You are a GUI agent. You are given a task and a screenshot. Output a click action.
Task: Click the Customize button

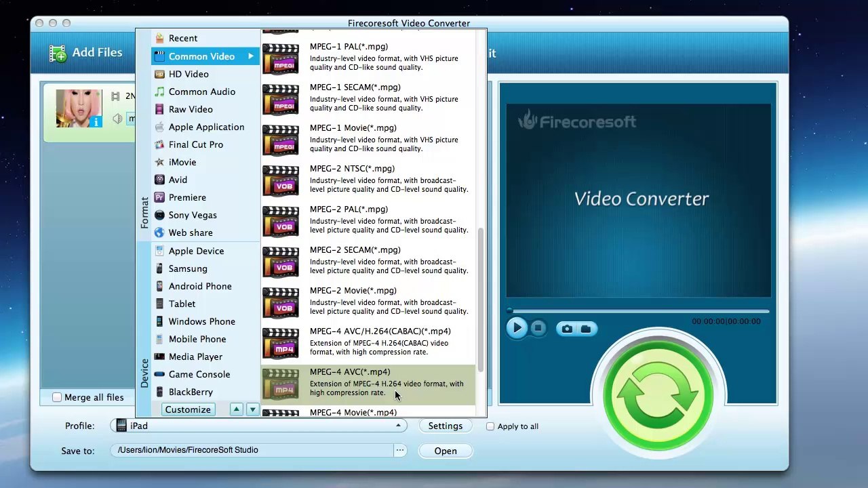(x=188, y=409)
